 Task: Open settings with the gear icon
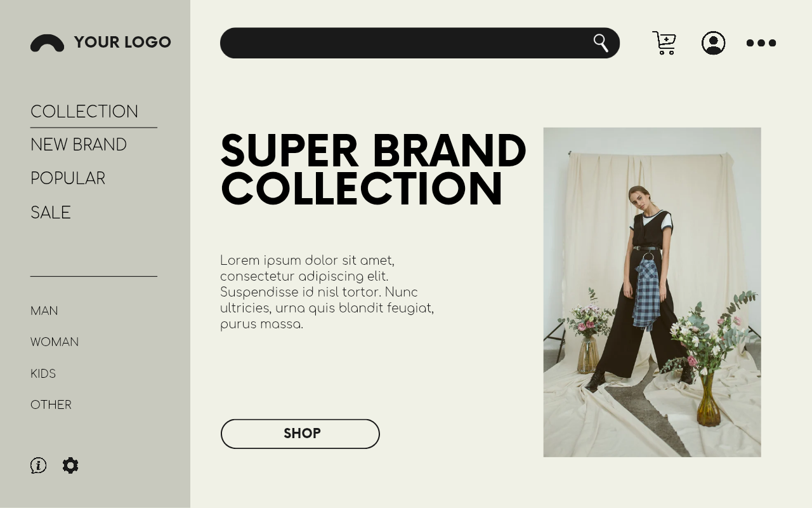[70, 465]
